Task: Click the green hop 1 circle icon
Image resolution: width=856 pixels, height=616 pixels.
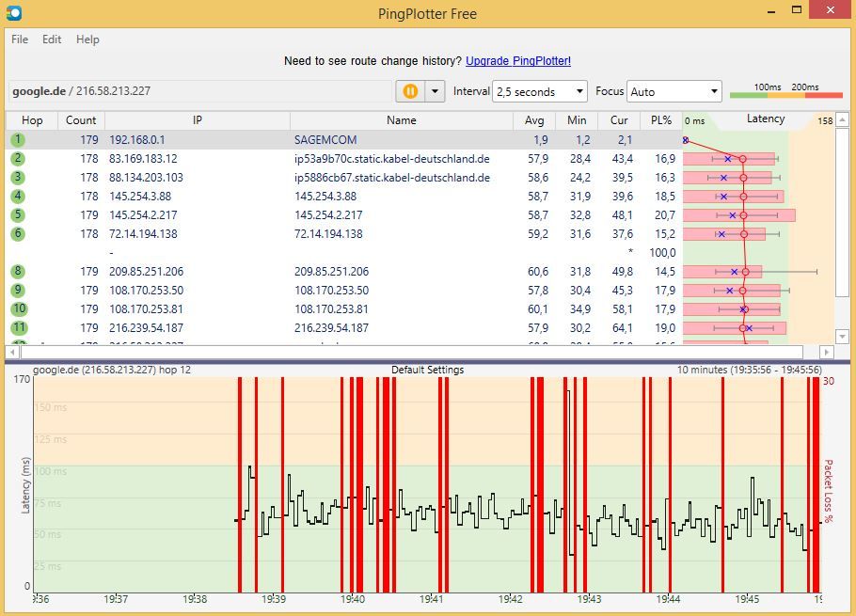Action: tap(18, 139)
